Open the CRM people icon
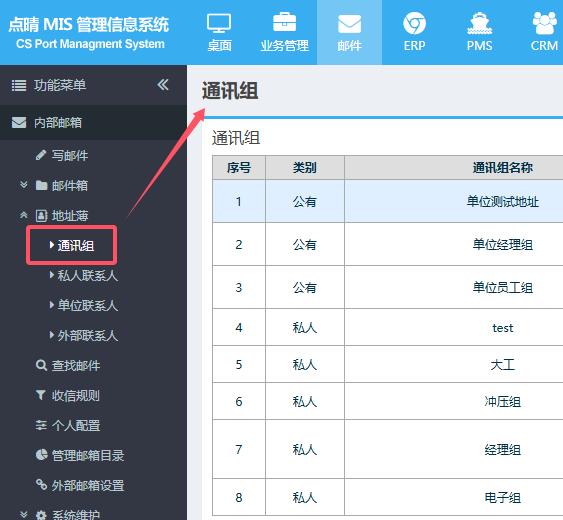The image size is (563, 520). pyautogui.click(x=544, y=32)
